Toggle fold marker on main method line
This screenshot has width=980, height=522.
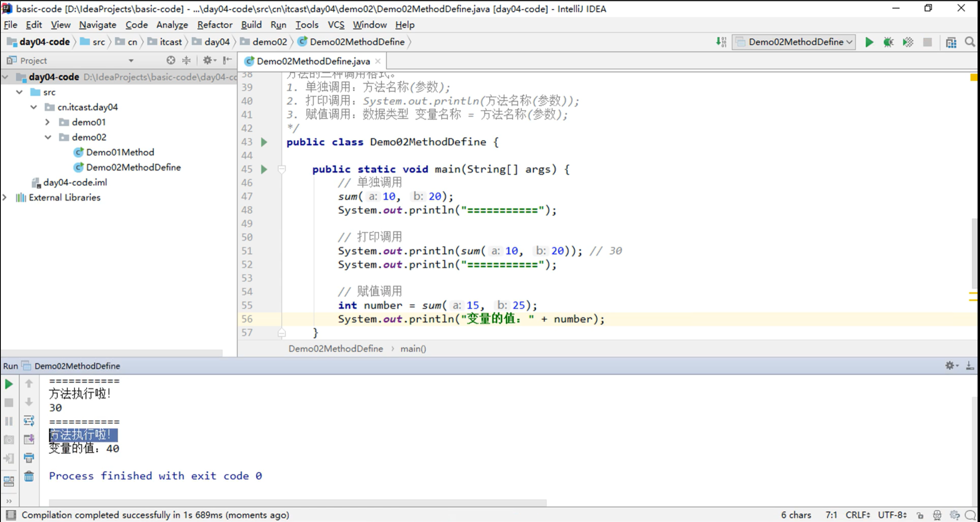(x=282, y=169)
